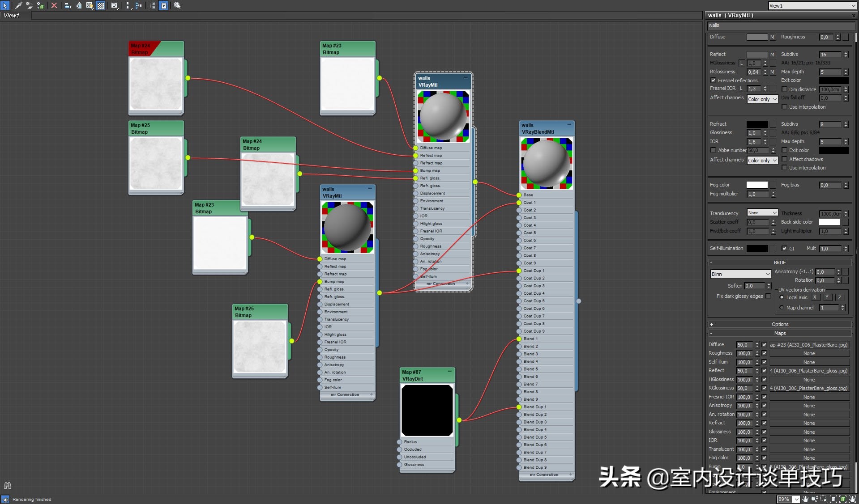
Task: Click the Put Material to Scene icon
Action: pyautogui.click(x=30, y=5)
